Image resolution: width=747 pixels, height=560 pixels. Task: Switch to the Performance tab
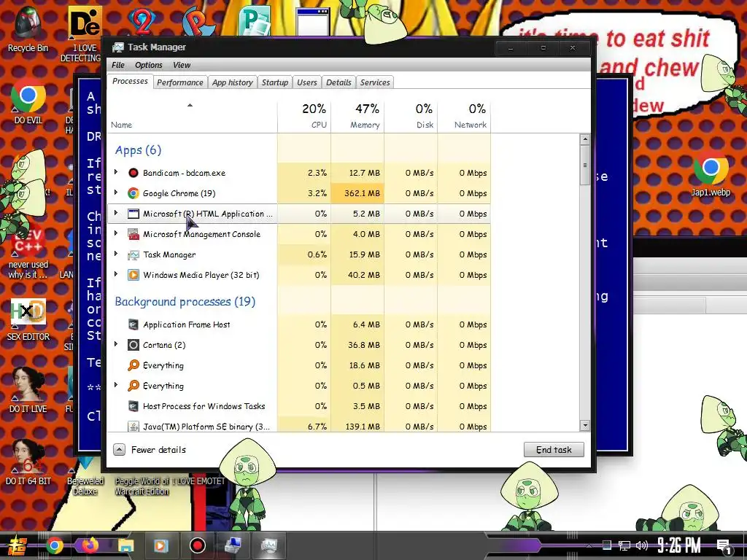(x=180, y=82)
